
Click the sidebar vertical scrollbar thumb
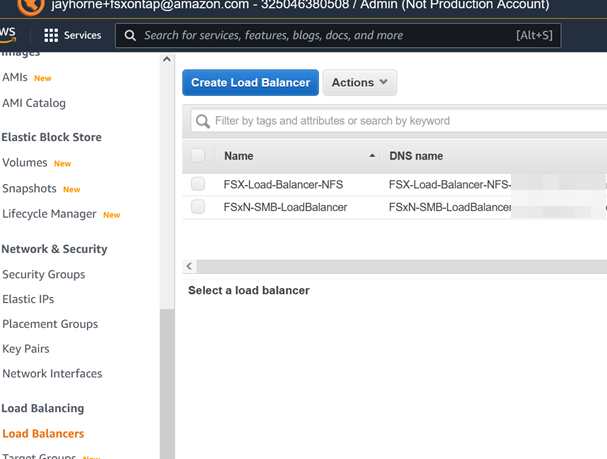tap(167, 383)
